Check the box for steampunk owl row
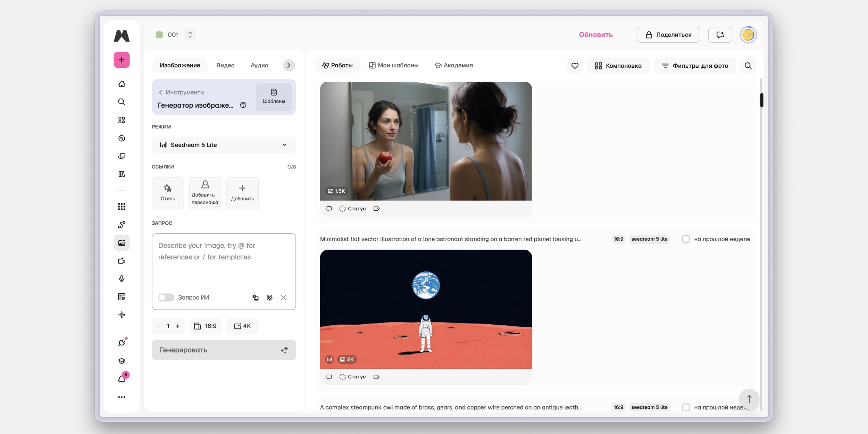This screenshot has height=434, width=868. pyautogui.click(x=686, y=407)
